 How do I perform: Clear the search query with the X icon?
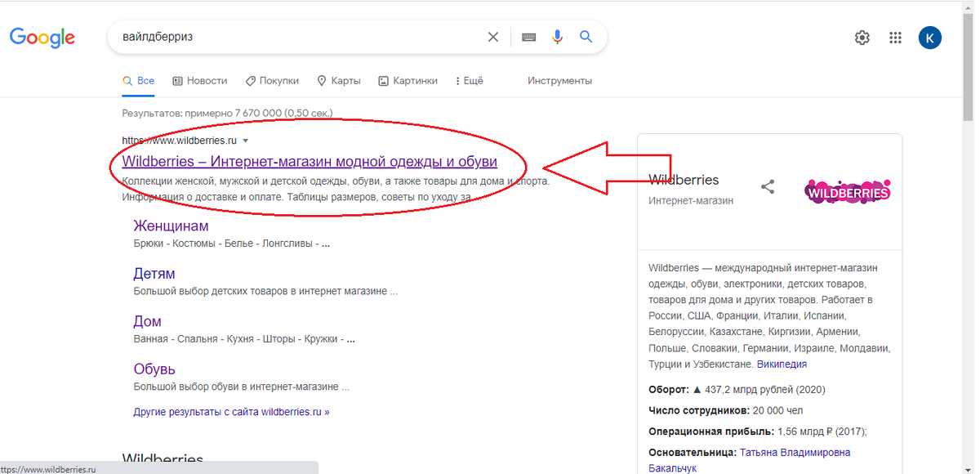(x=493, y=36)
